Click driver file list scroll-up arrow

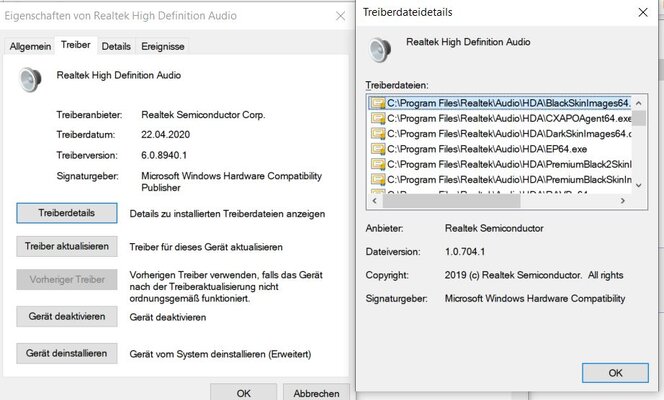click(639, 103)
